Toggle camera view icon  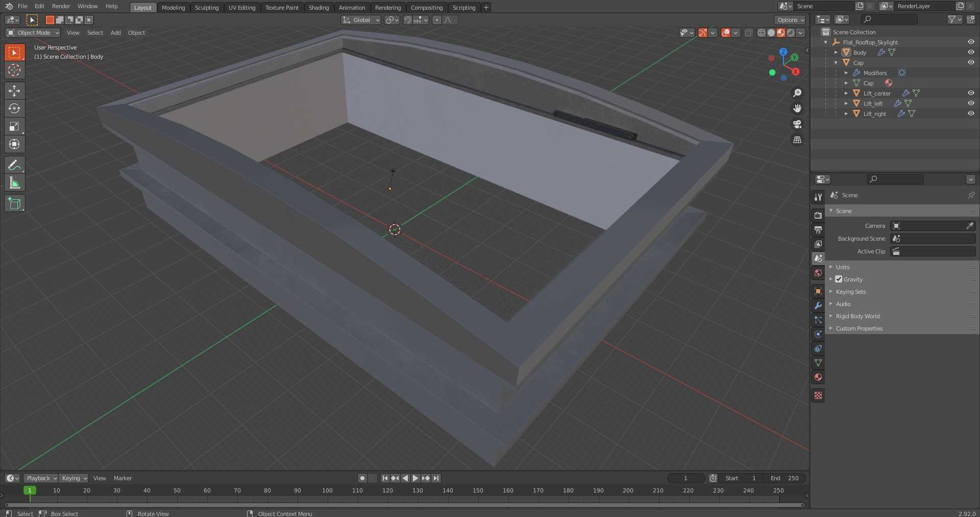click(x=797, y=124)
